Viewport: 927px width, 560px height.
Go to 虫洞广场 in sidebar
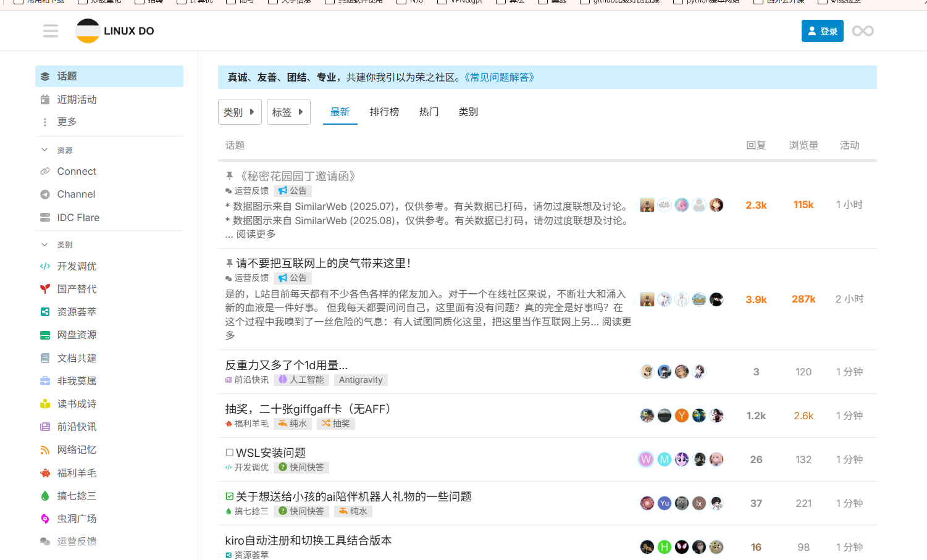[77, 519]
